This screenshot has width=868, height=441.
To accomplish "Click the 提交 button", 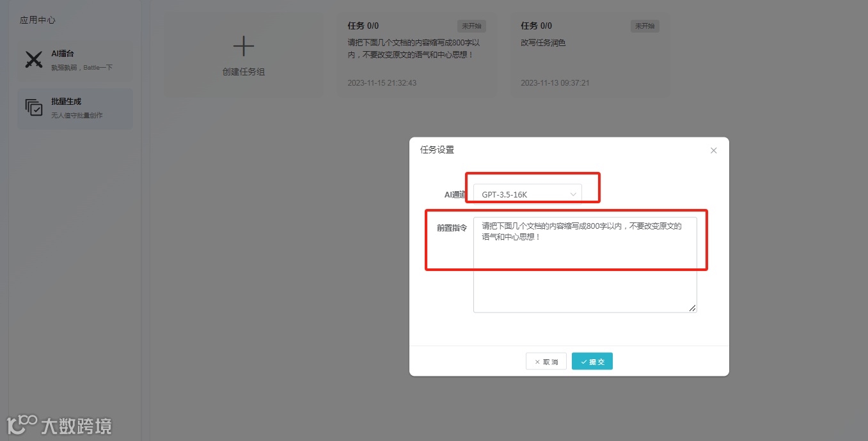I will point(592,362).
